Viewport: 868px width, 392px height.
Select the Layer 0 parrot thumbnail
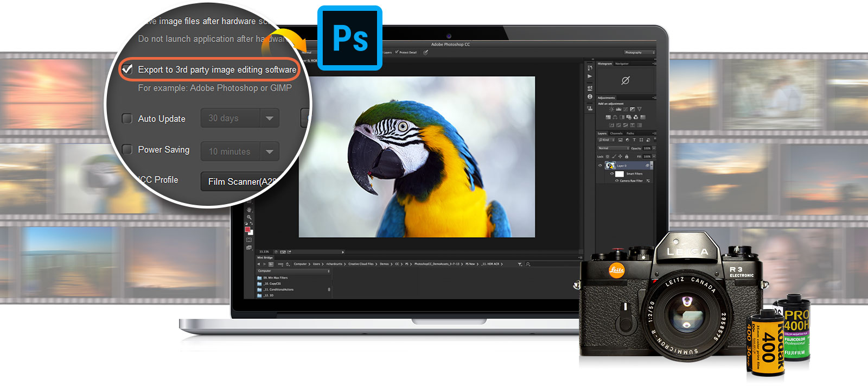click(x=610, y=165)
